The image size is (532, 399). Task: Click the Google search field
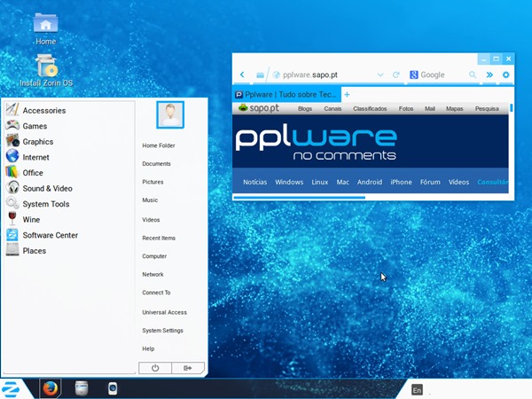click(x=442, y=74)
